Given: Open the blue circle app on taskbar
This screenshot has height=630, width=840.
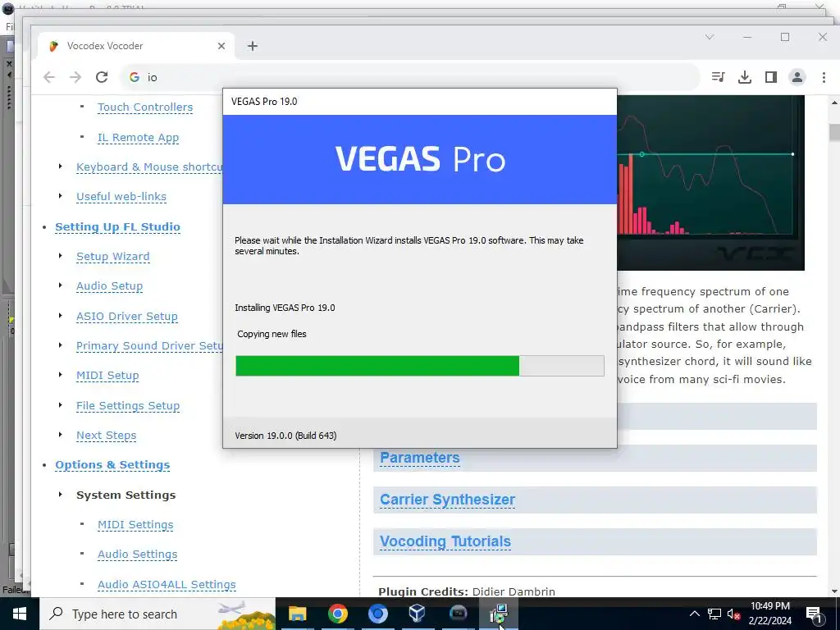Looking at the screenshot, I should tap(377, 614).
